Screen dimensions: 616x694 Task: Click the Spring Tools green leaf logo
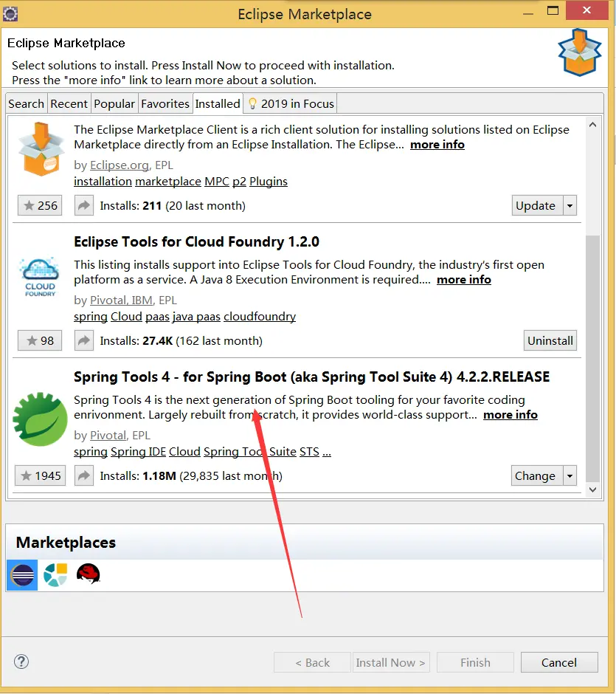click(x=40, y=419)
